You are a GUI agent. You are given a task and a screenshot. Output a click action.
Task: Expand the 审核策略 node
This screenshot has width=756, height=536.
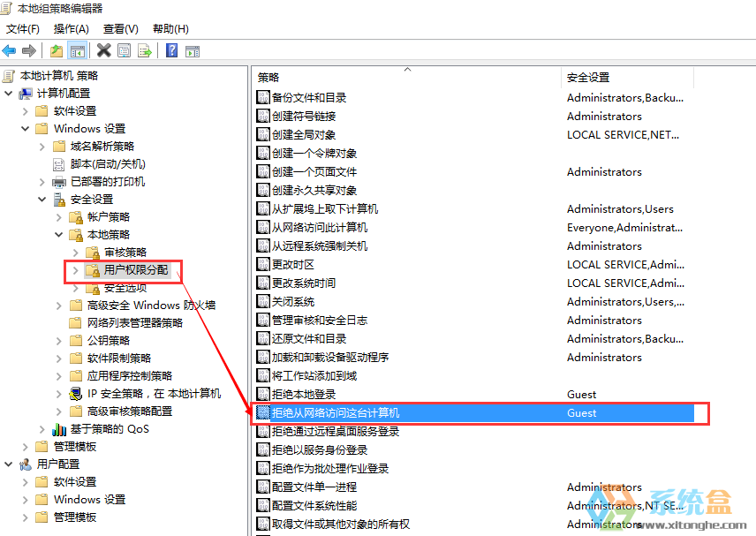point(76,253)
